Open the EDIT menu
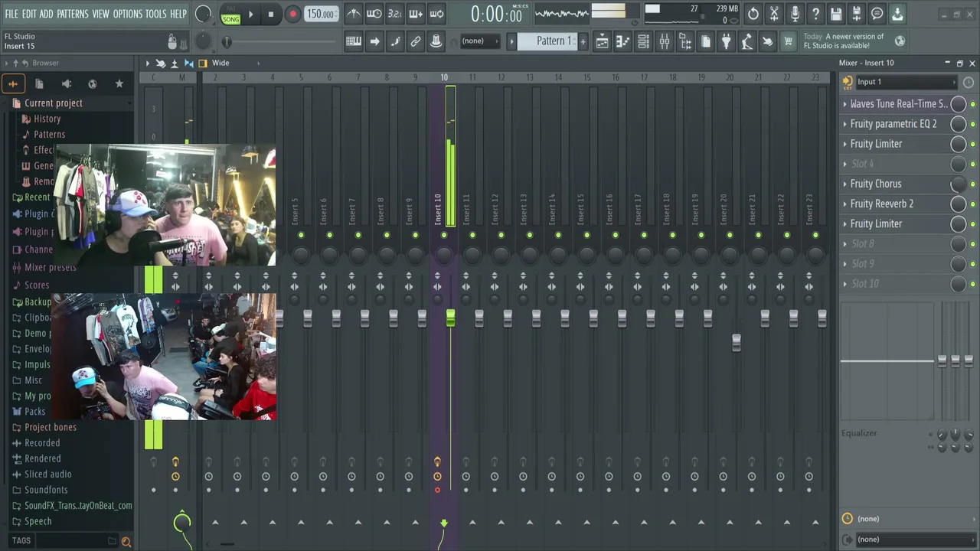980x551 pixels. point(29,14)
